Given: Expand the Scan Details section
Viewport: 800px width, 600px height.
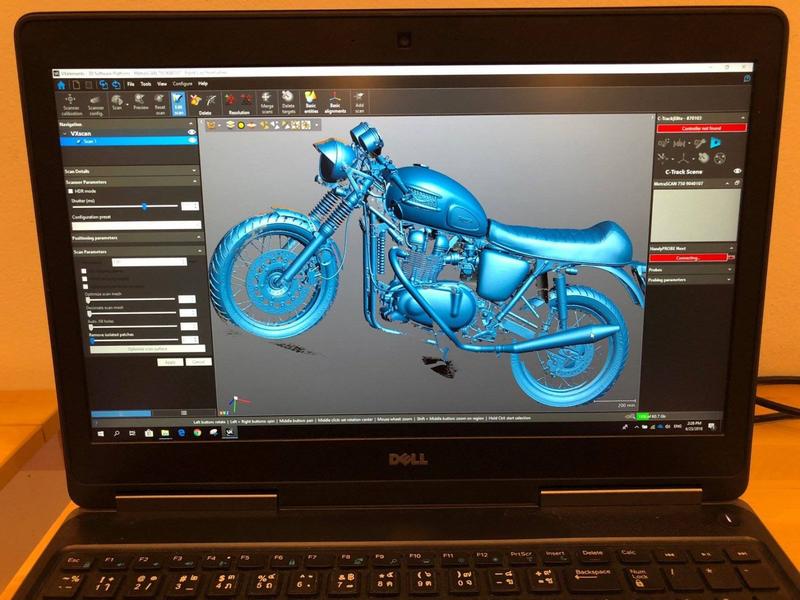Looking at the screenshot, I should tap(194, 171).
